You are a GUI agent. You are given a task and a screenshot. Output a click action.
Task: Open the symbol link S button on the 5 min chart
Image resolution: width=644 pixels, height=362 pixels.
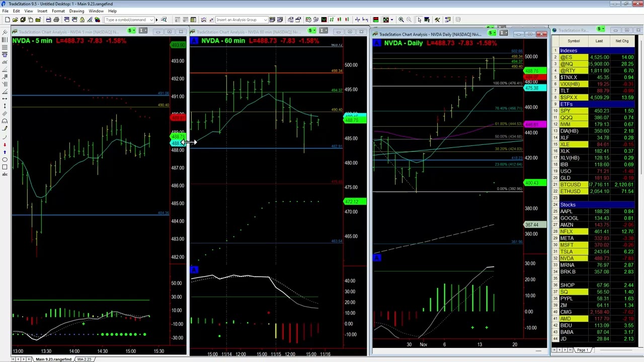pyautogui.click(x=131, y=31)
